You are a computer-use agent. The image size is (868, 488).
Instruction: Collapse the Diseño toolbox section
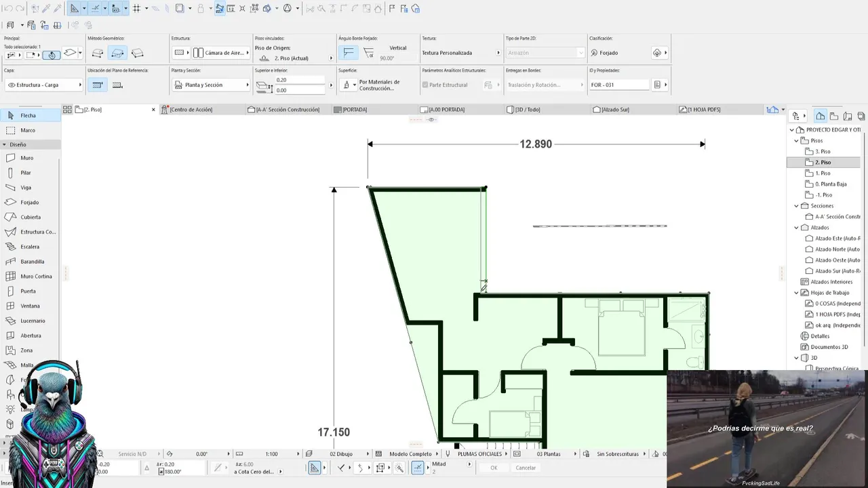point(4,144)
